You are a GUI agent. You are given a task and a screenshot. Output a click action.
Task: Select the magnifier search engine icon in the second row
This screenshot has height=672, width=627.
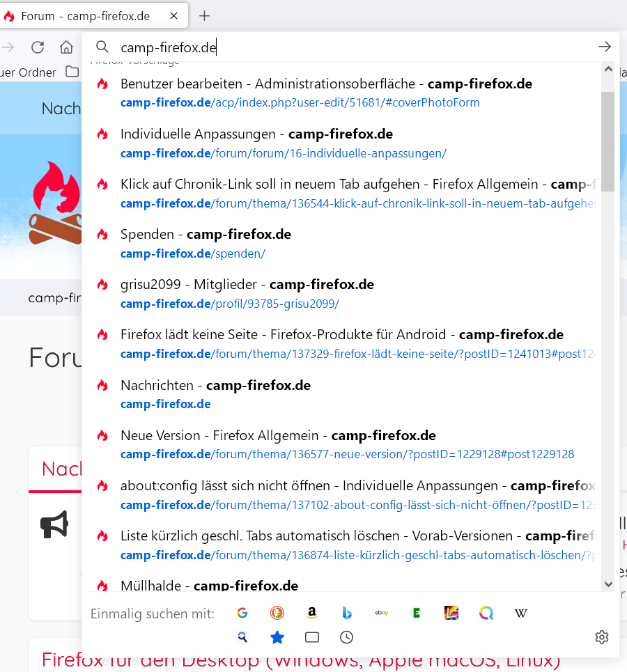click(242, 637)
